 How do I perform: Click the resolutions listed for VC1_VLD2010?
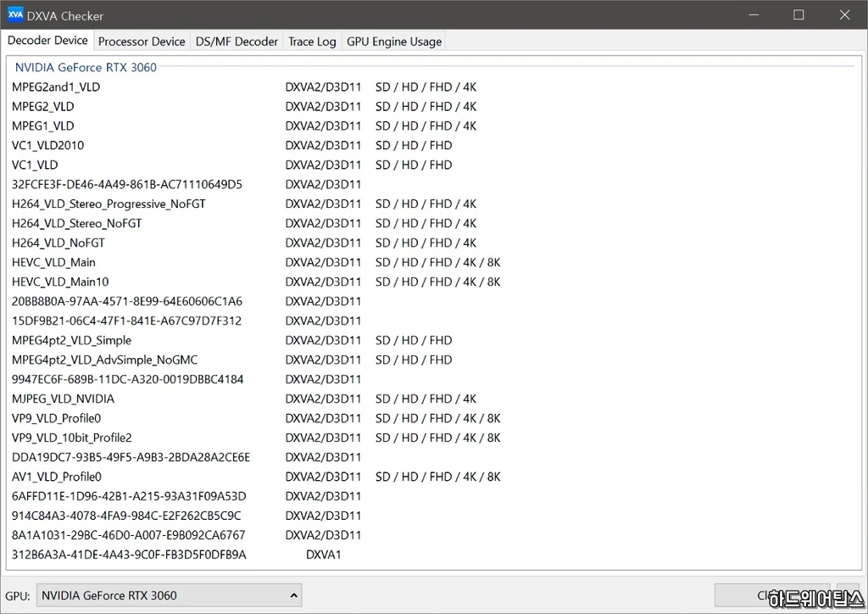414,145
